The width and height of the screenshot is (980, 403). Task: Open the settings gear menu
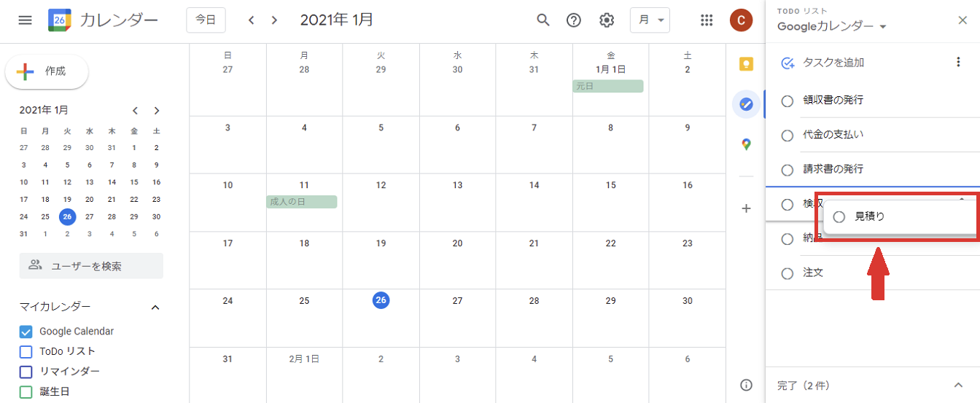click(x=607, y=20)
